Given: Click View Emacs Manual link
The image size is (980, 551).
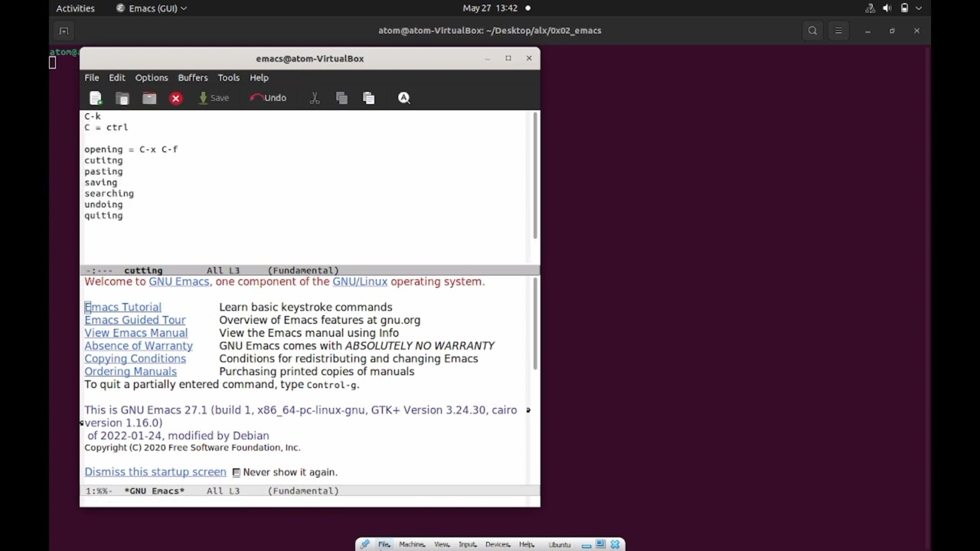Looking at the screenshot, I should click(x=136, y=333).
